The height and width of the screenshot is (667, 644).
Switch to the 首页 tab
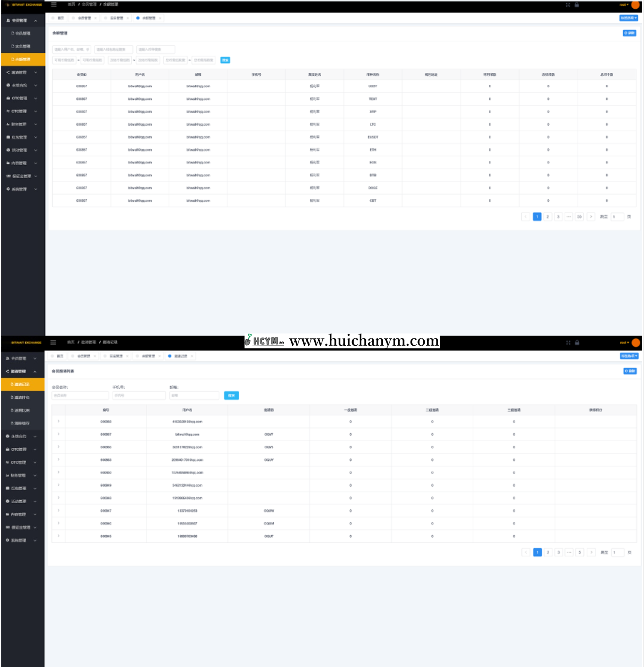tap(60, 18)
